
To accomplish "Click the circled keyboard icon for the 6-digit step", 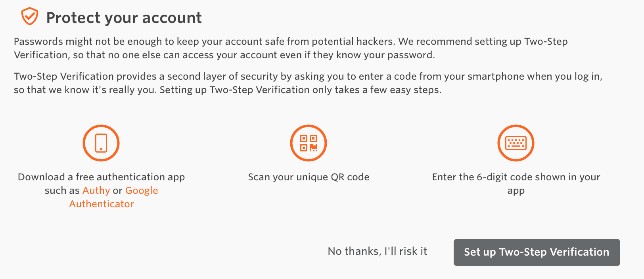I will (516, 143).
